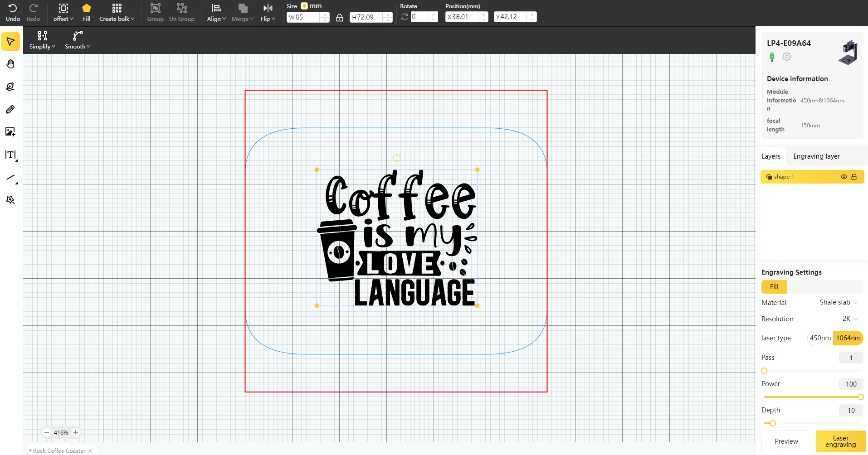Open the offset tool menu
Screen dimensions: 868x455
click(x=63, y=13)
